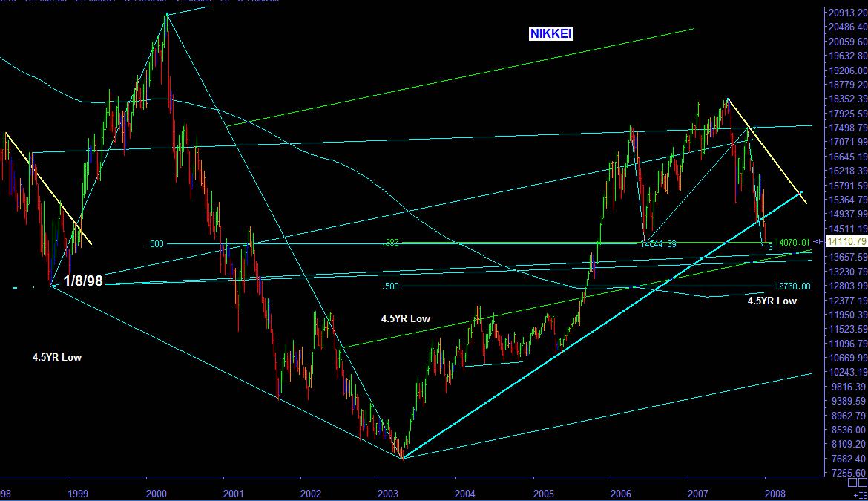The height and width of the screenshot is (501, 868).
Task: Click the 7682.40 price axis value
Action: point(849,459)
